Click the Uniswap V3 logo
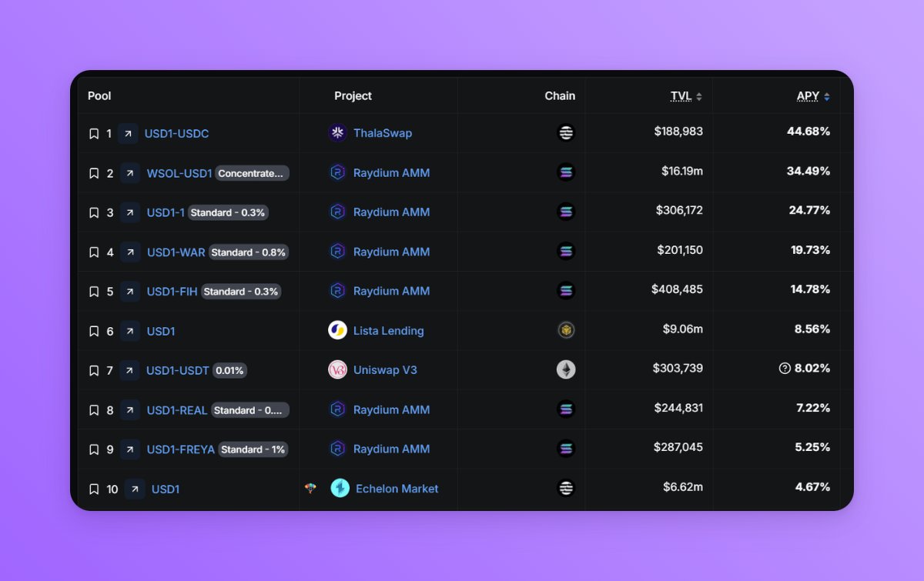 (x=337, y=369)
